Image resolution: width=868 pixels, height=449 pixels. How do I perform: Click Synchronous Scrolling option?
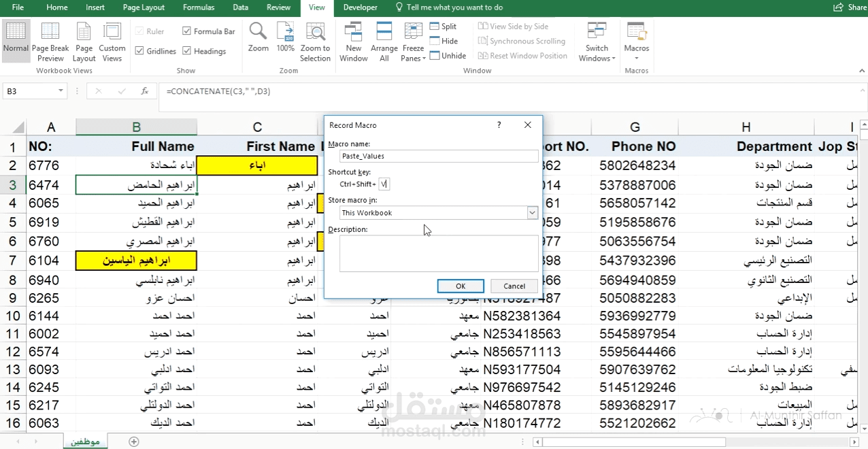[522, 41]
